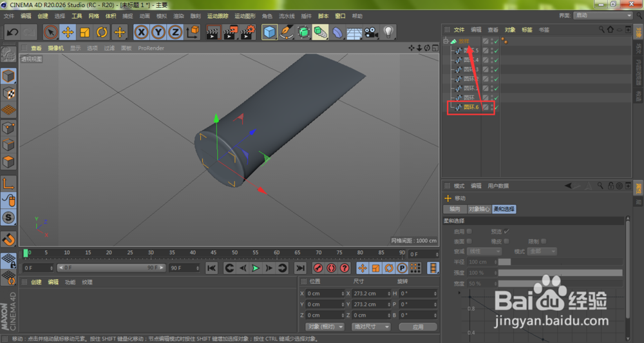The image size is (644, 343).
Task: Click the 应用 apply button
Action: click(x=418, y=326)
